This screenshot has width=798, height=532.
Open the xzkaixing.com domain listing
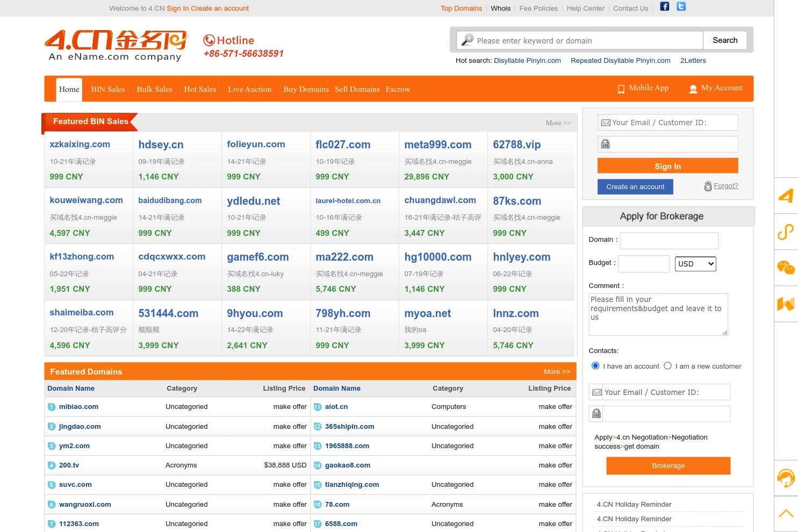80,144
